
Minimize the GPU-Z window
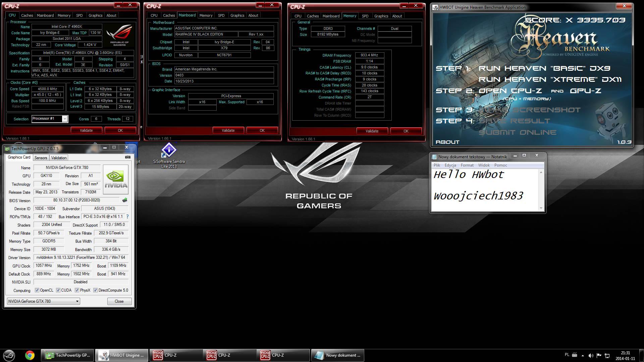pyautogui.click(x=105, y=147)
